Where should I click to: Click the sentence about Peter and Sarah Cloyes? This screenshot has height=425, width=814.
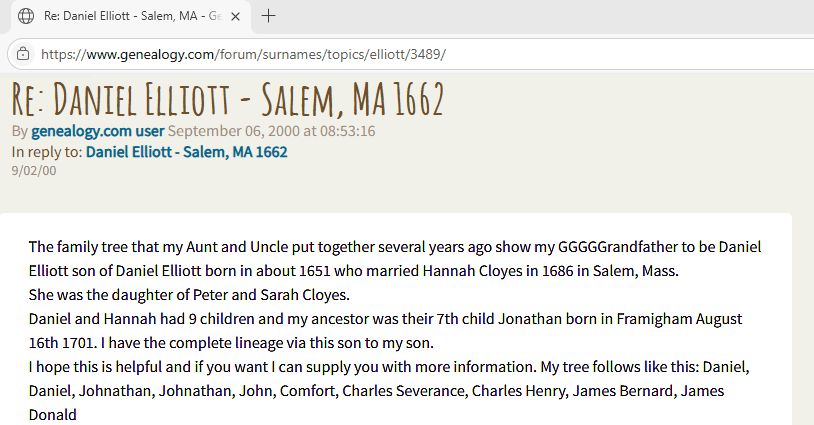[x=189, y=295]
